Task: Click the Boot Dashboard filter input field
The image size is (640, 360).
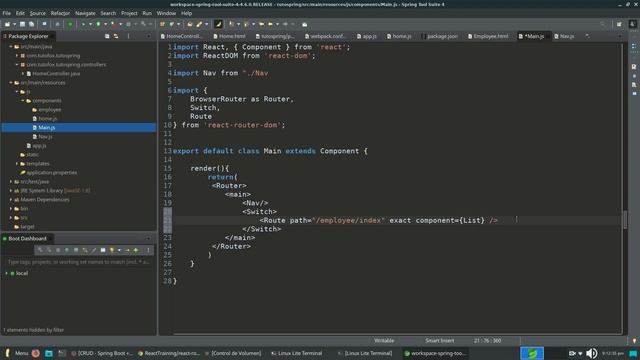Action: click(x=78, y=262)
